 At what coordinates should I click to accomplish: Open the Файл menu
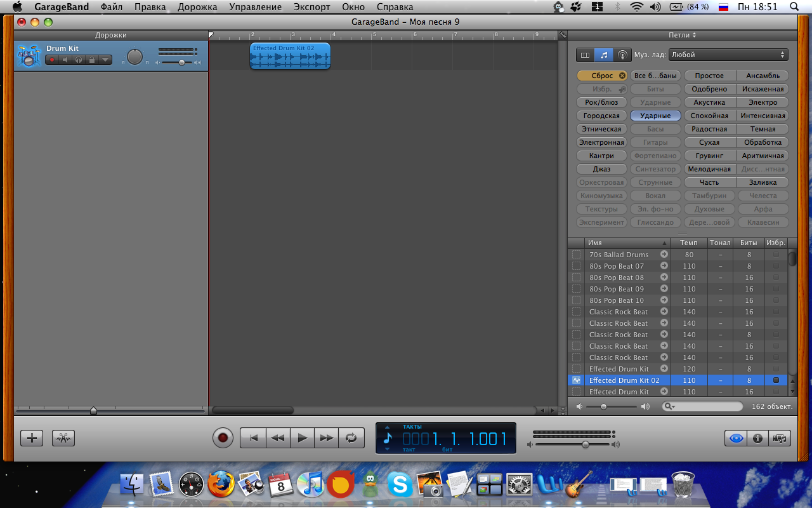[112, 7]
